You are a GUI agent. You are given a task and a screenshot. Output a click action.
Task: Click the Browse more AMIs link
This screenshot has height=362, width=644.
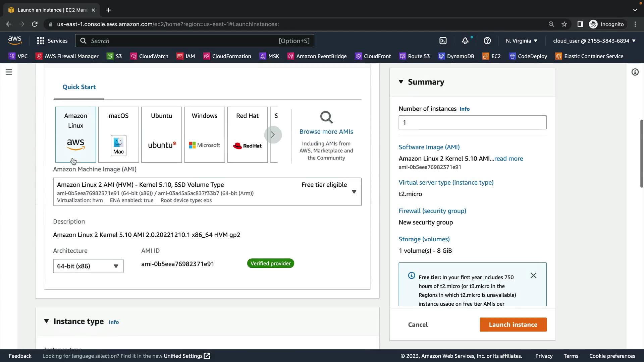[x=326, y=132]
